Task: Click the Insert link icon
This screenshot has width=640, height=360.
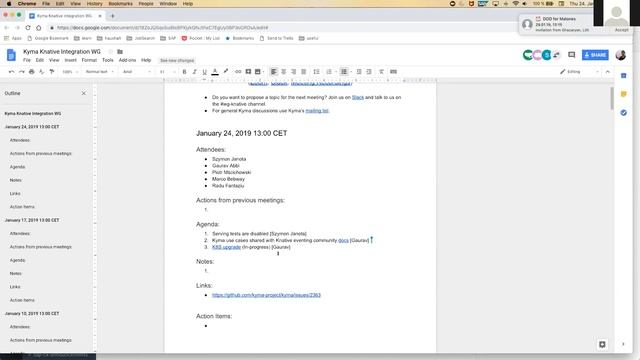Action: (x=238, y=72)
